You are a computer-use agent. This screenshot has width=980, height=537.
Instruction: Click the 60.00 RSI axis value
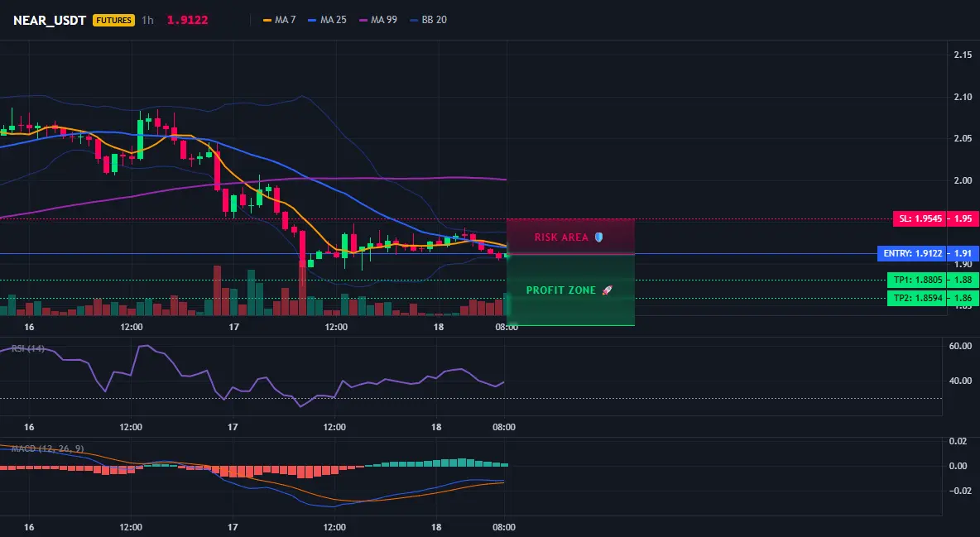(x=961, y=347)
